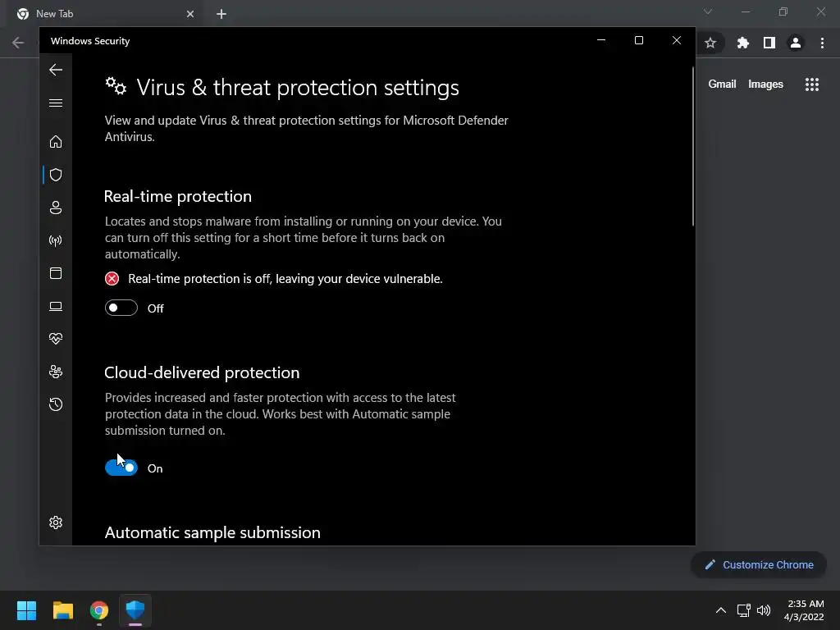Image resolution: width=840 pixels, height=630 pixels.
Task: Close the Windows Security window
Action: (x=677, y=41)
